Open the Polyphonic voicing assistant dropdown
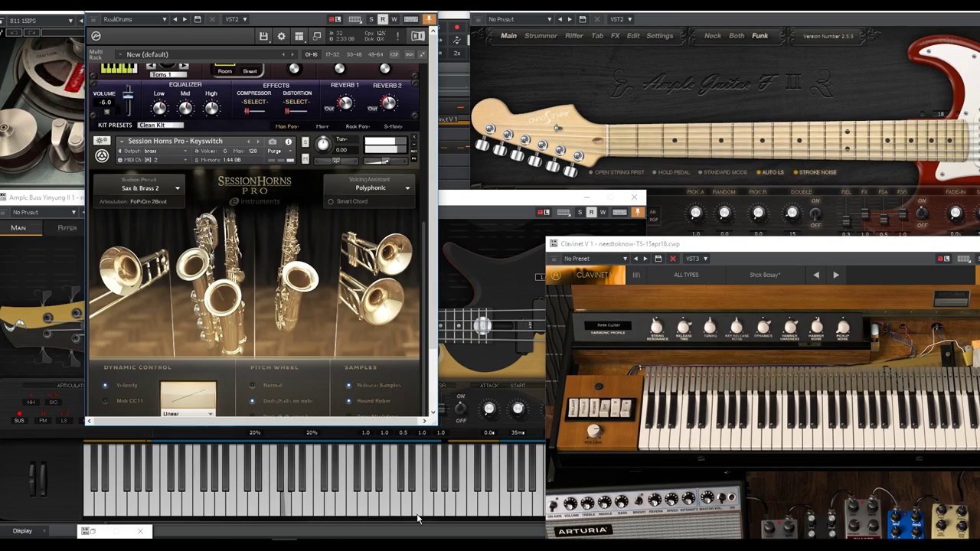Screen dimensions: 980x551 371,188
